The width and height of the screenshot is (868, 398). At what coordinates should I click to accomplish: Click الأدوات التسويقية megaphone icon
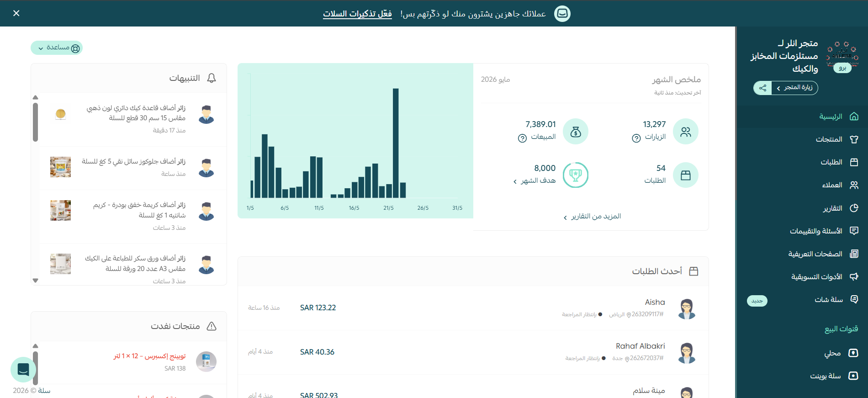click(854, 276)
